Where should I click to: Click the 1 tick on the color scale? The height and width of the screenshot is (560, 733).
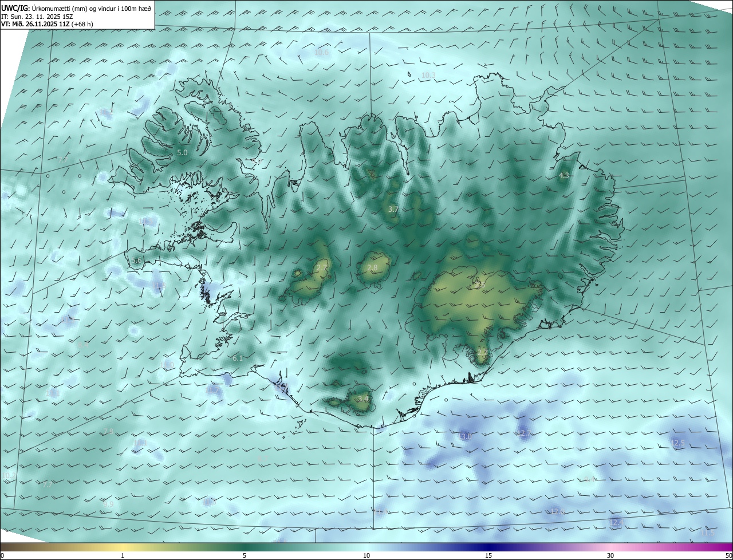pos(123,555)
